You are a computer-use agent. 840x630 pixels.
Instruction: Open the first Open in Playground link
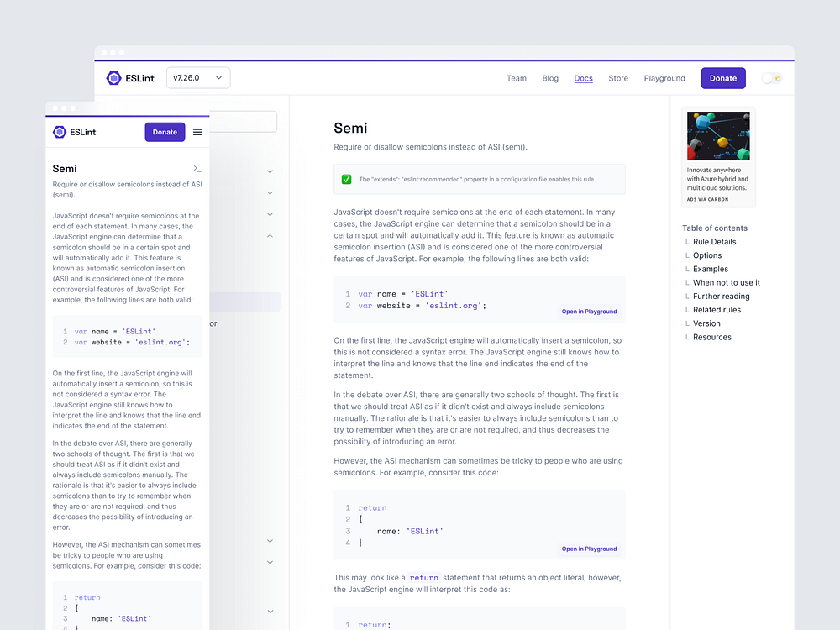(589, 311)
